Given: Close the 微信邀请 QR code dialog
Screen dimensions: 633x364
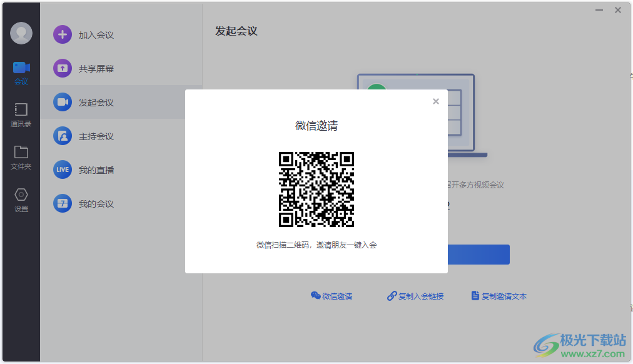Looking at the screenshot, I should coord(435,101).
